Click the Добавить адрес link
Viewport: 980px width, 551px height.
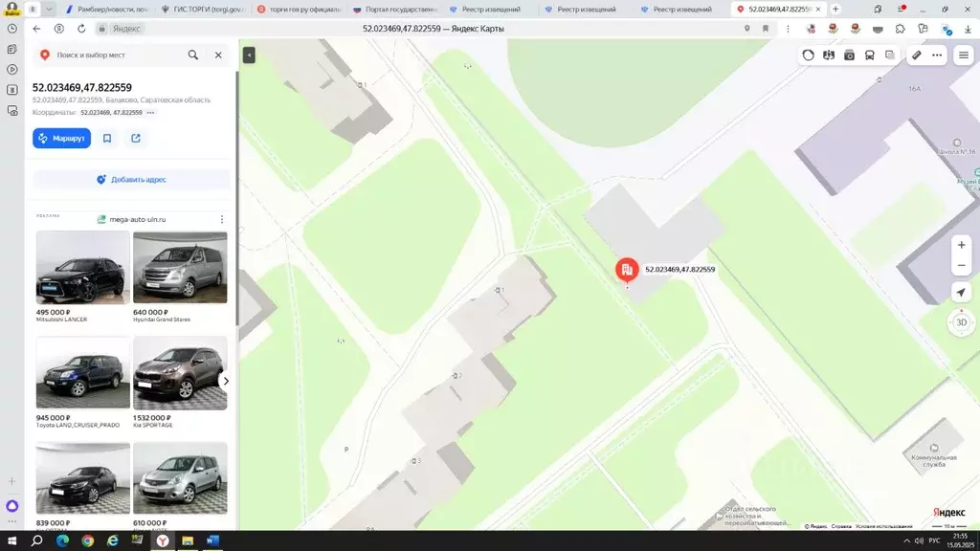131,179
